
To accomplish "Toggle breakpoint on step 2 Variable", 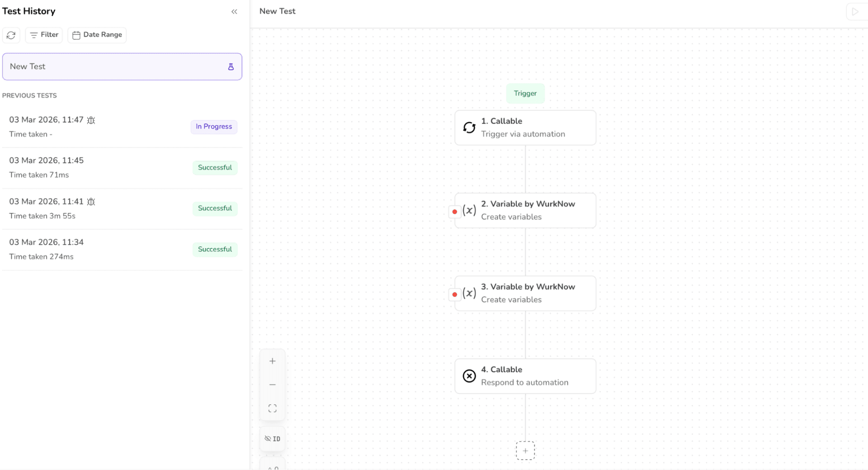I will 454,212.
